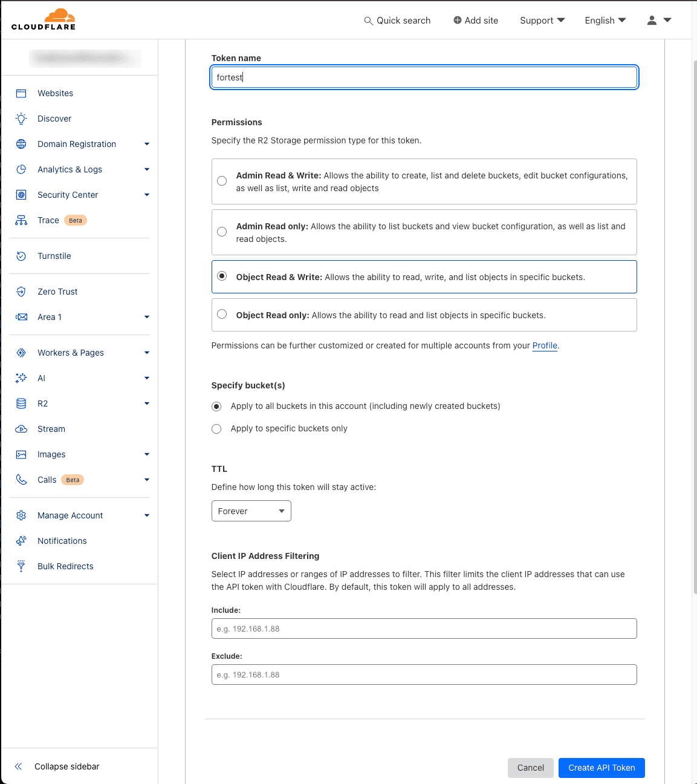Click Collapse sidebar label
Viewport: 697px width, 784px height.
click(66, 766)
